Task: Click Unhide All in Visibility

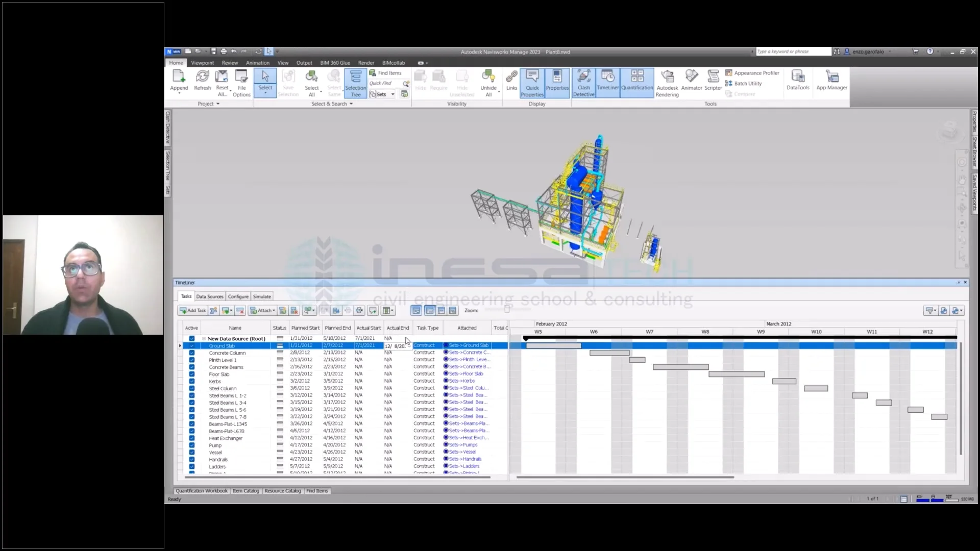Action: (488, 83)
